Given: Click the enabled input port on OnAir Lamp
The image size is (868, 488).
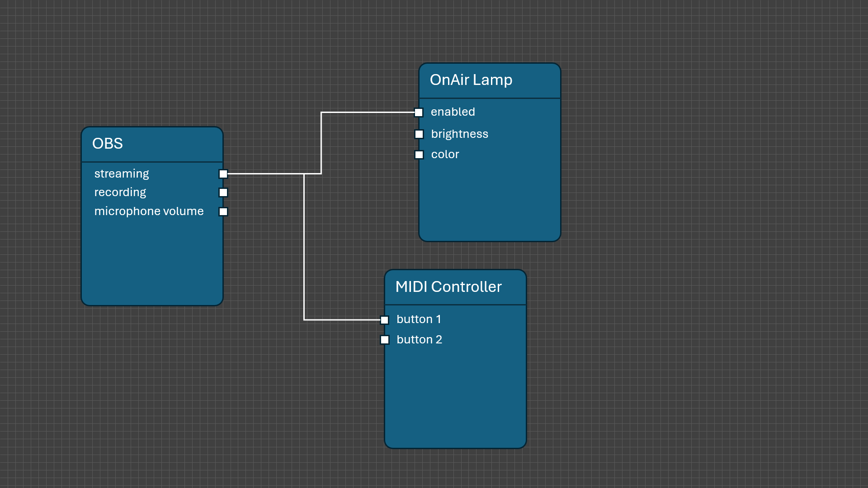Looking at the screenshot, I should [x=419, y=113].
